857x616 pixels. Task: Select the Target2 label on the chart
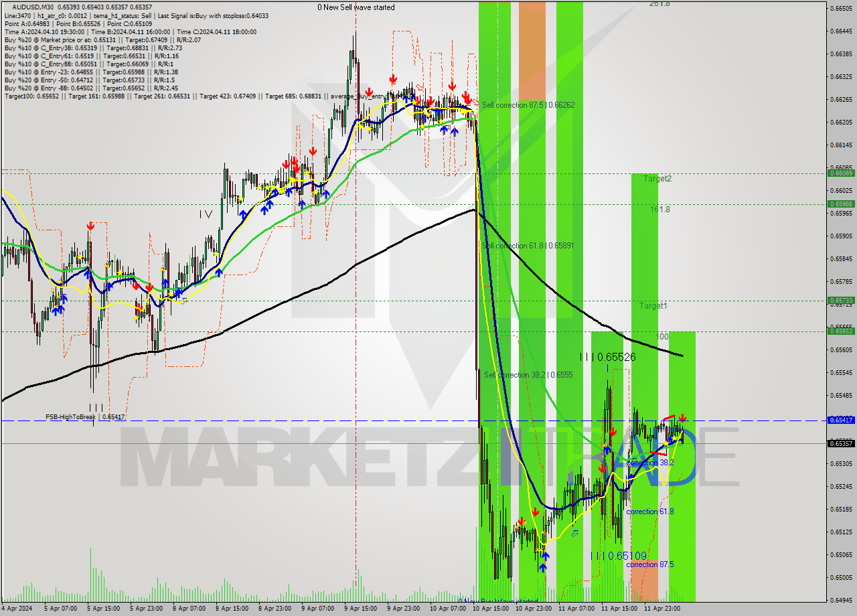(x=657, y=179)
